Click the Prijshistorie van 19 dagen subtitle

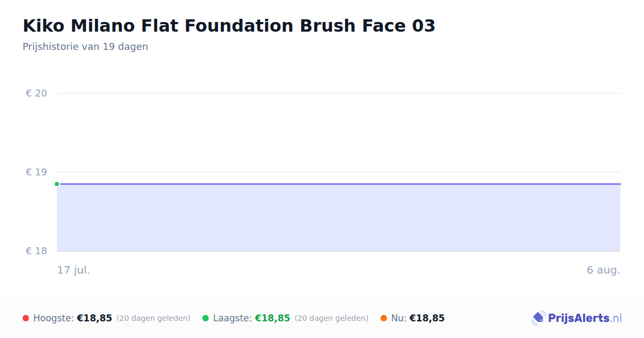coord(85,47)
